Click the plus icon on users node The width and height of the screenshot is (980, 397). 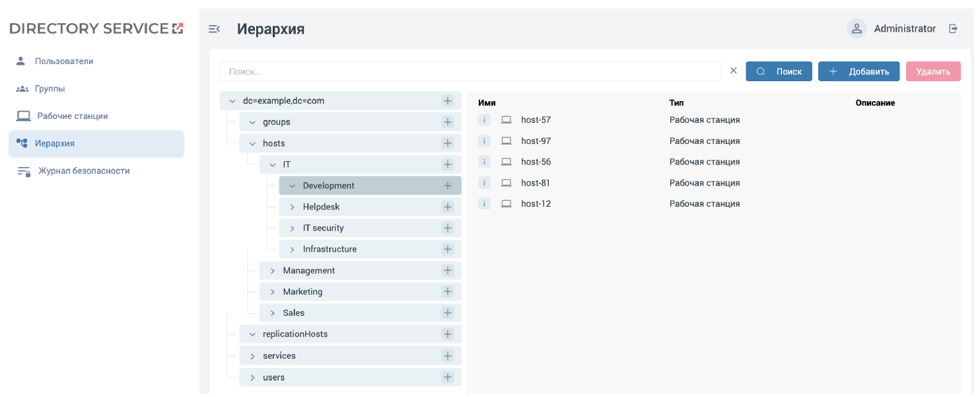(x=448, y=377)
